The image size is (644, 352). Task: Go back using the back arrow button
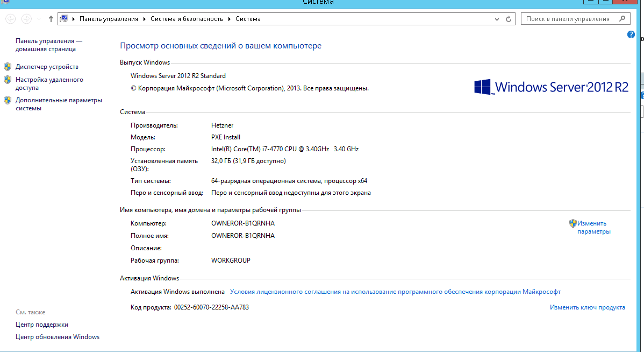point(11,19)
